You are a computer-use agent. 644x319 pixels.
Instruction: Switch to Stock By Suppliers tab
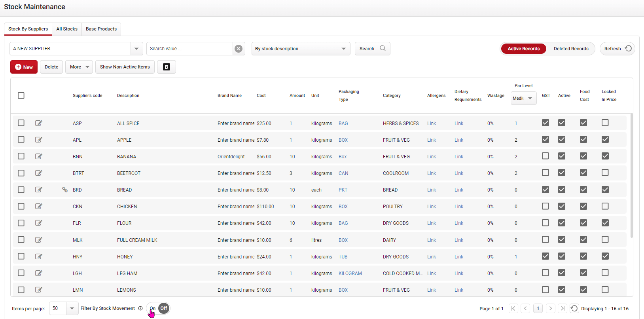click(x=28, y=29)
